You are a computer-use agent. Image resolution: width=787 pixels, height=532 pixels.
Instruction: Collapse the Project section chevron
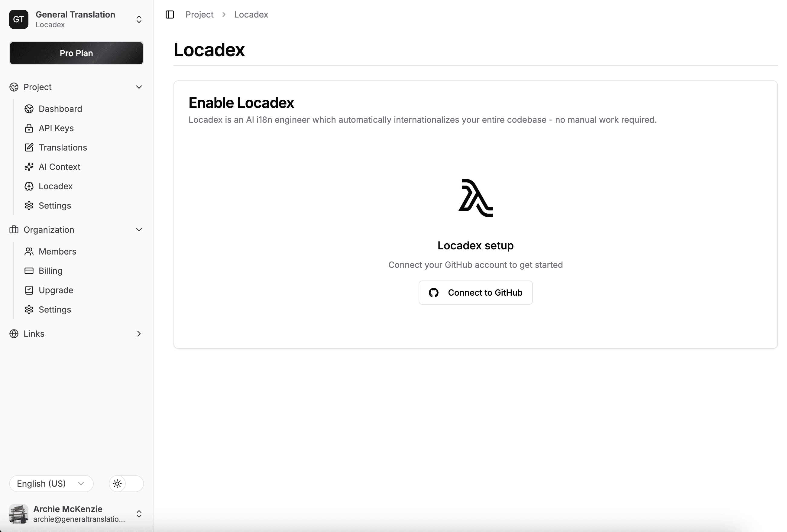coord(139,87)
